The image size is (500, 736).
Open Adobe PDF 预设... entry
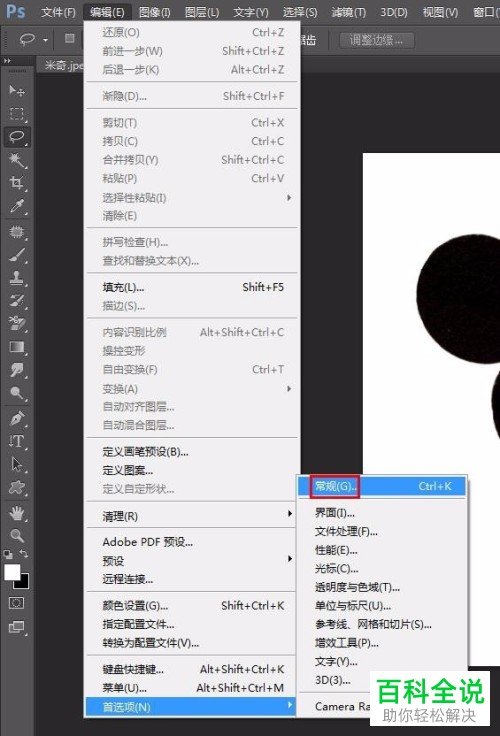192,542
